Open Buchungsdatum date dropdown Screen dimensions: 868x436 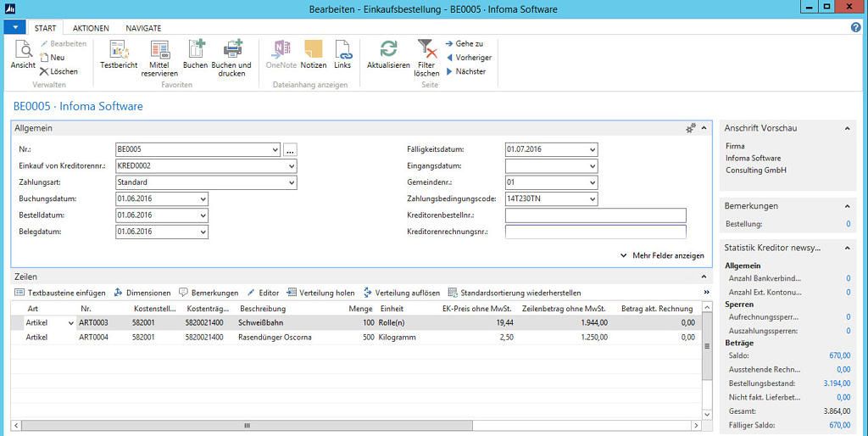[x=203, y=198]
